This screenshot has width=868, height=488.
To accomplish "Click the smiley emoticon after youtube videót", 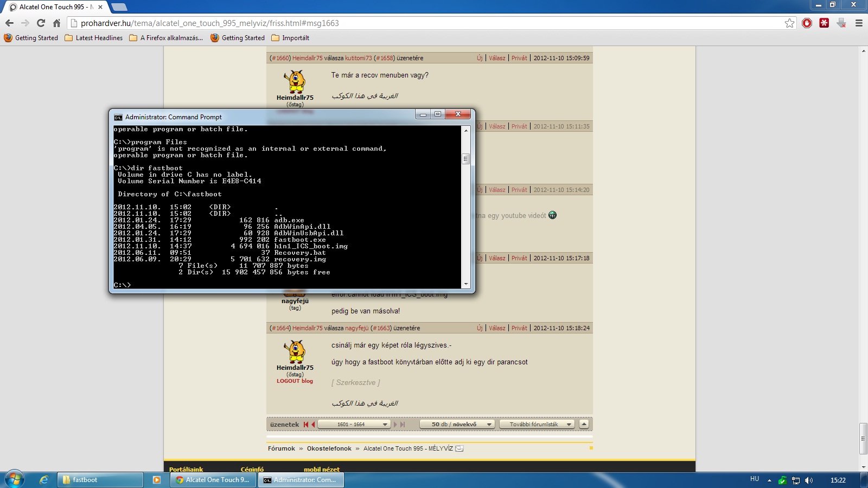I will pos(552,215).
